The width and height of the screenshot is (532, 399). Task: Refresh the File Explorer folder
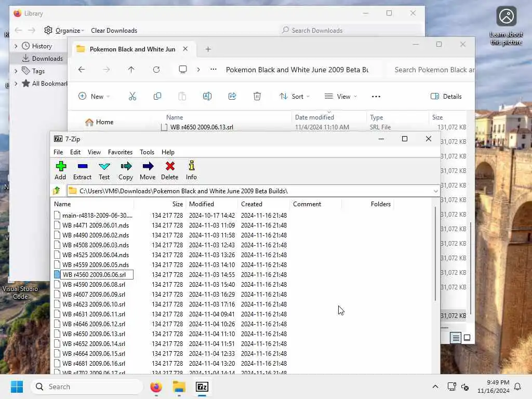point(156,70)
